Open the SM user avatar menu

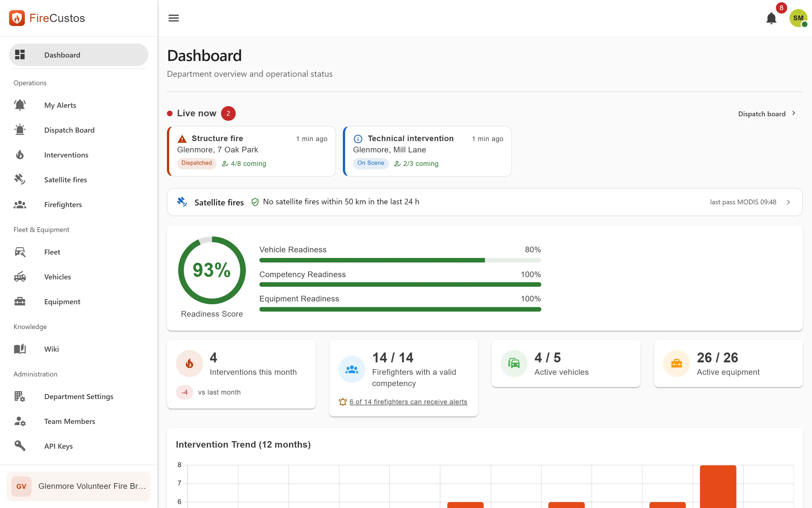coord(798,18)
